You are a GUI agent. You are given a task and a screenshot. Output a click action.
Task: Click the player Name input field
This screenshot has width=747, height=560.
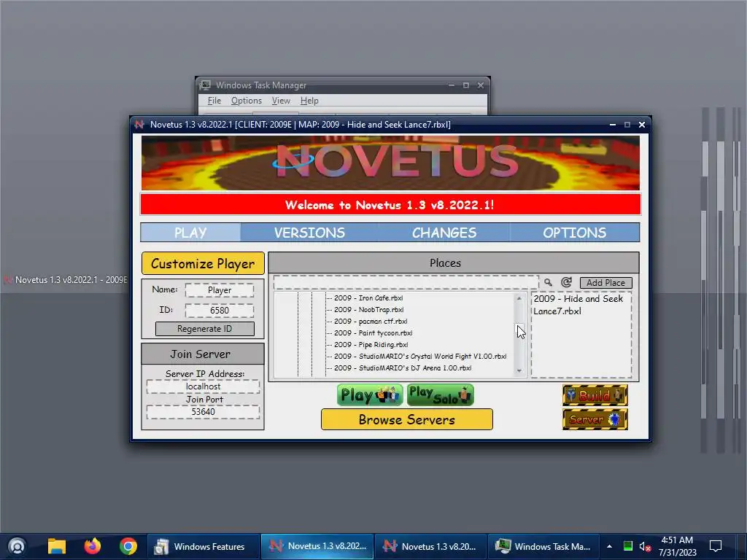(220, 290)
